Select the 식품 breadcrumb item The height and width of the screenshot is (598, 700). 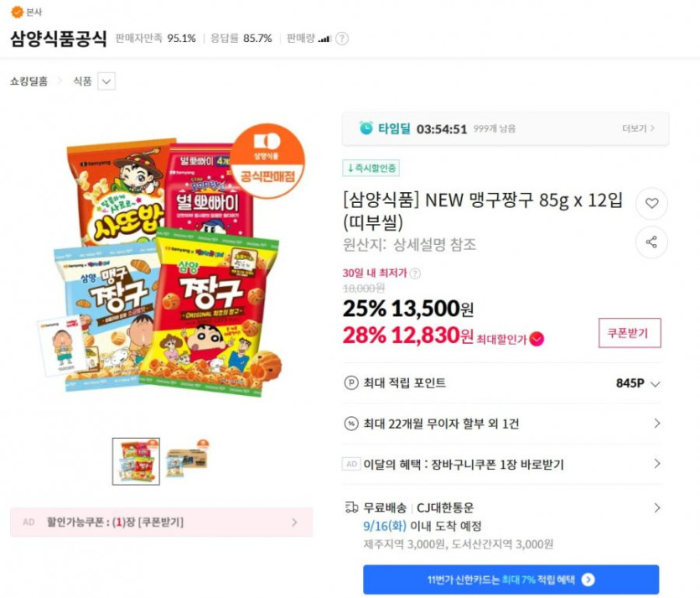click(x=82, y=81)
